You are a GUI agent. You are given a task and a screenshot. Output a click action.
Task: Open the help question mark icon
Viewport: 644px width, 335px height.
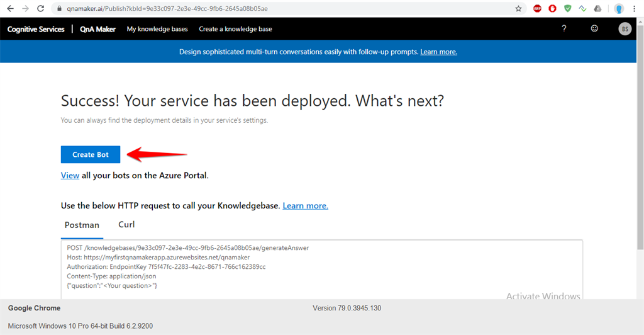point(564,28)
